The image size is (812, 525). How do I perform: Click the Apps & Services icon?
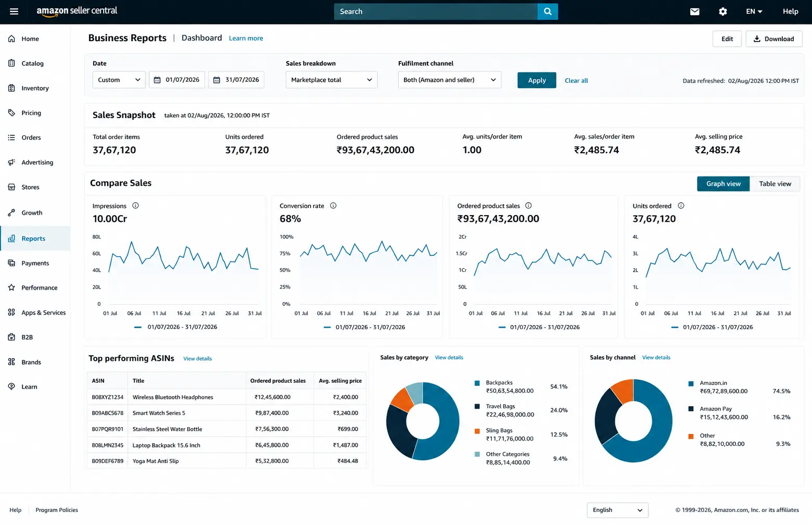11,312
